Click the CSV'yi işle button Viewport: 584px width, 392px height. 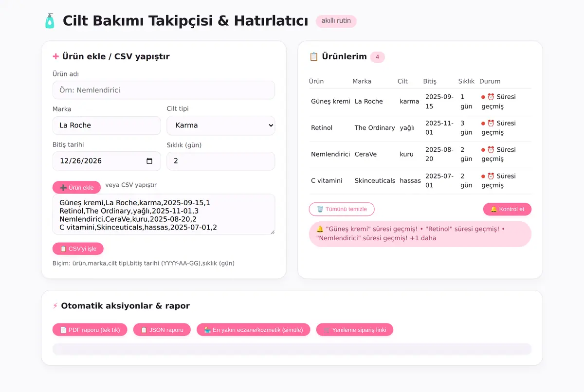point(78,249)
